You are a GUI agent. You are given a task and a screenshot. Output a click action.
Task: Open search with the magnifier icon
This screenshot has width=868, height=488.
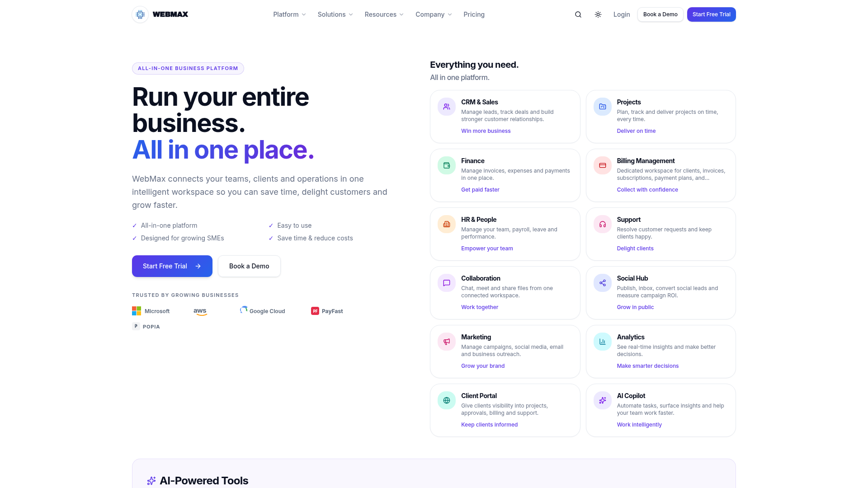pos(578,14)
